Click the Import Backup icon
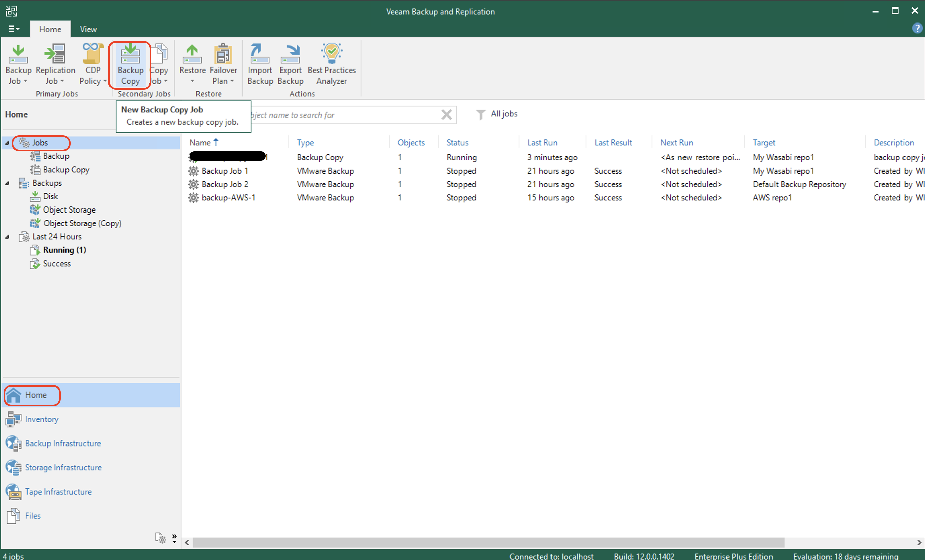 click(260, 54)
